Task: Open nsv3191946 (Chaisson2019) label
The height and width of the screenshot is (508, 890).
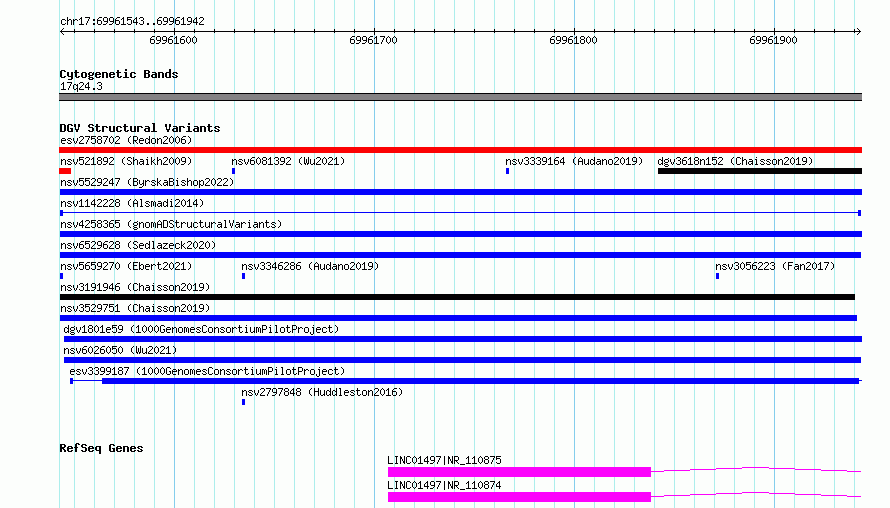Action: 135,287
